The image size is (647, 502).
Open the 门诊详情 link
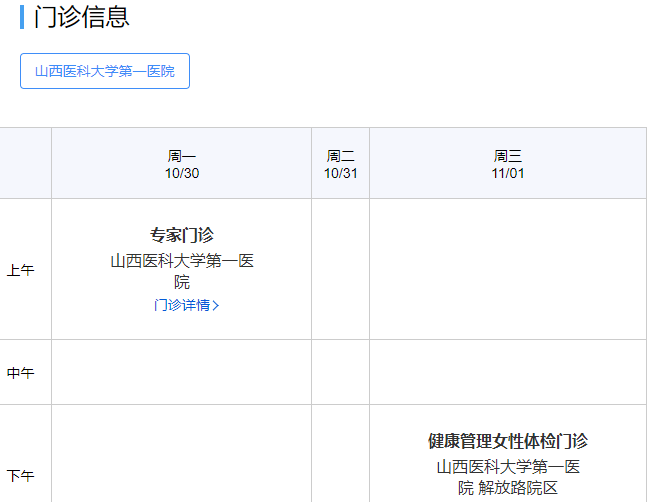(181, 305)
